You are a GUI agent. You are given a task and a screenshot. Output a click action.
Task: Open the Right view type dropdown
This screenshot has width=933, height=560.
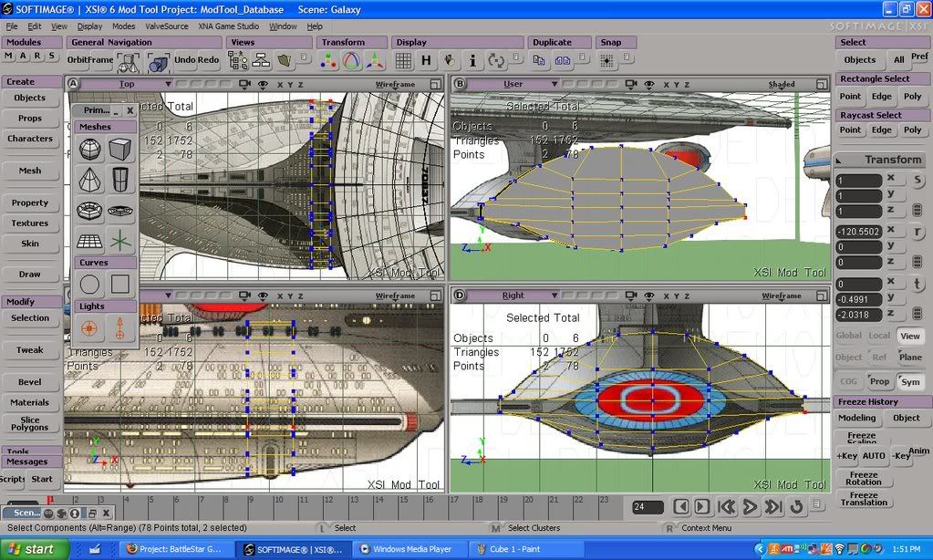coord(513,296)
